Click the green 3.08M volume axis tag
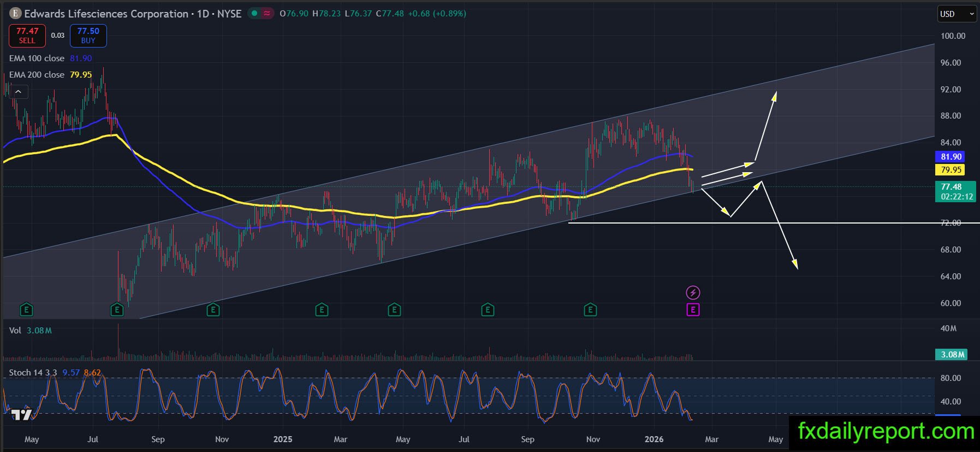 coord(951,354)
